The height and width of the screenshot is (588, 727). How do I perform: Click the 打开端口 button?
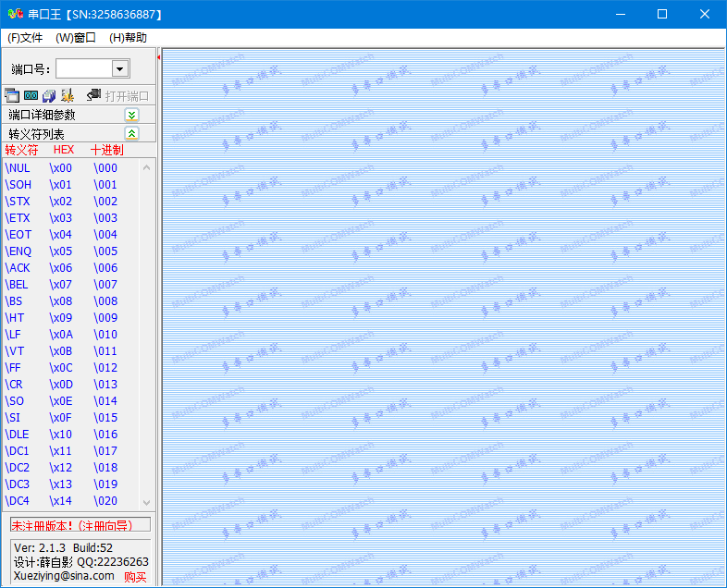pyautogui.click(x=127, y=96)
